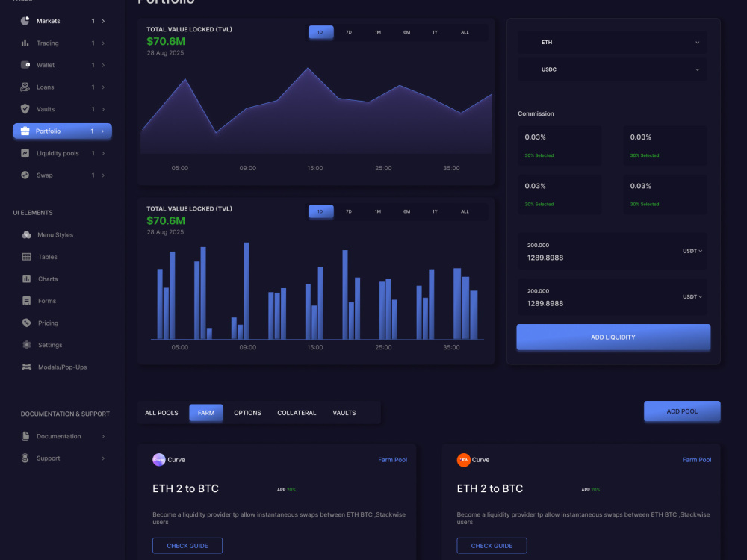
Task: Click the Loans hand icon
Action: (25, 87)
